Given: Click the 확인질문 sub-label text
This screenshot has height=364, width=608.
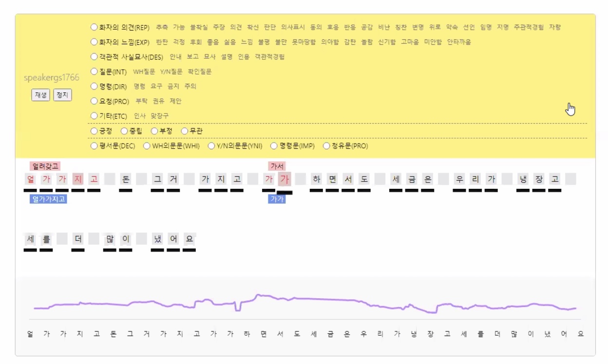Looking at the screenshot, I should coord(200,72).
